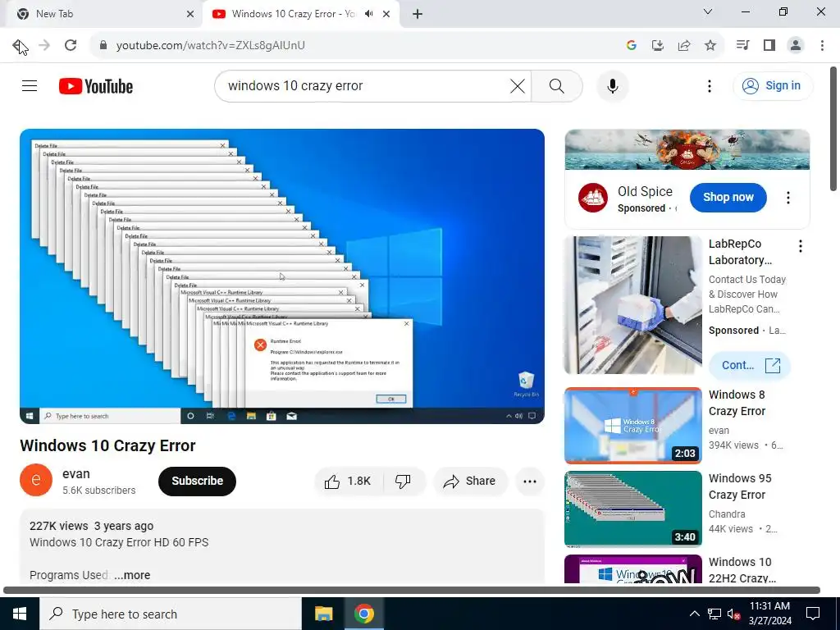840x630 pixels.
Task: Click the padlock site info icon
Action: coord(103,46)
